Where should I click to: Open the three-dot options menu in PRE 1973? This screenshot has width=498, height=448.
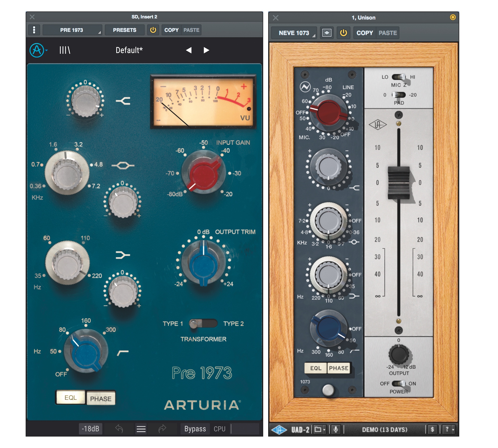point(34,30)
